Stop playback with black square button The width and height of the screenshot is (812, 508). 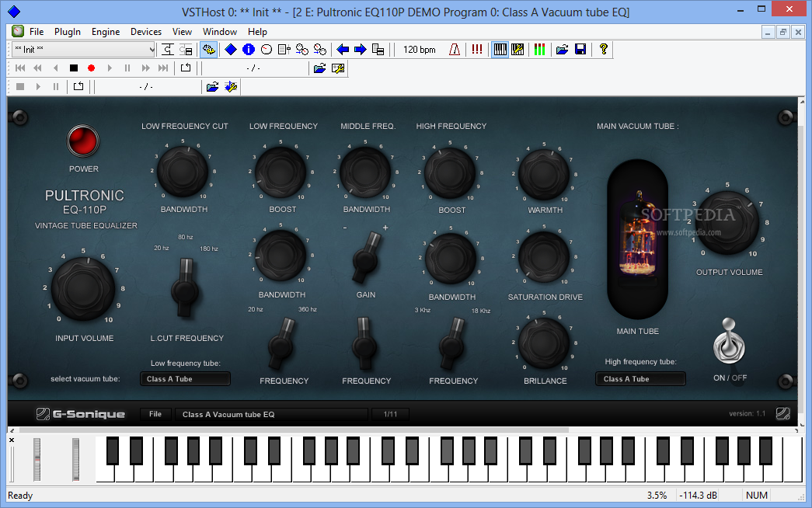(74, 68)
